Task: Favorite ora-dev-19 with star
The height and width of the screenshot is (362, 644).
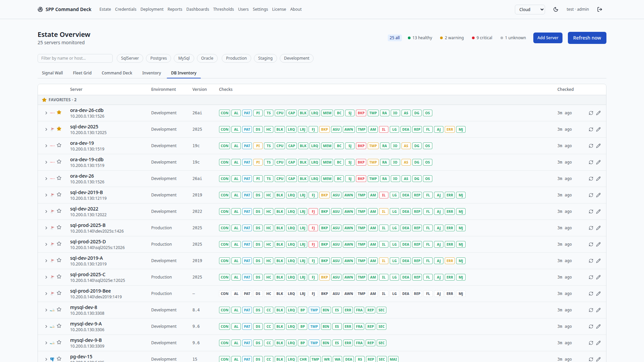Action: click(x=59, y=145)
